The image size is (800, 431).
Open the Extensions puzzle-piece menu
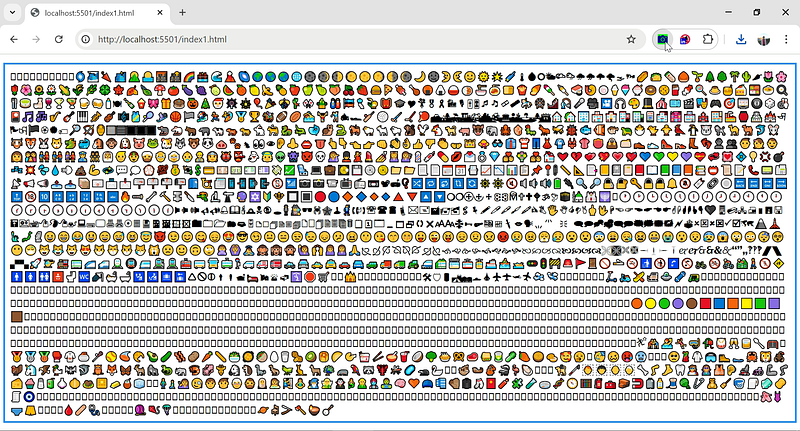pyautogui.click(x=708, y=39)
